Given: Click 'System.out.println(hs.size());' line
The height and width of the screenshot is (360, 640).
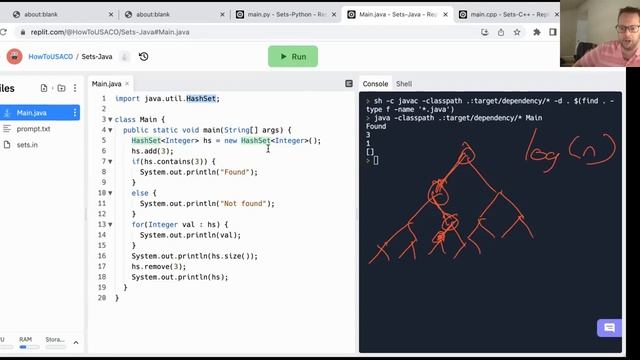Looking at the screenshot, I should 194,256.
